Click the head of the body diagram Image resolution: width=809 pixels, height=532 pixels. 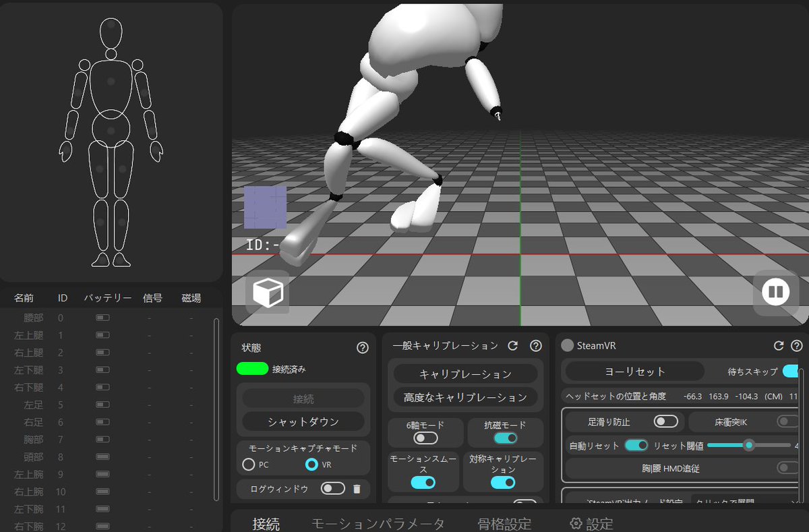[111, 32]
